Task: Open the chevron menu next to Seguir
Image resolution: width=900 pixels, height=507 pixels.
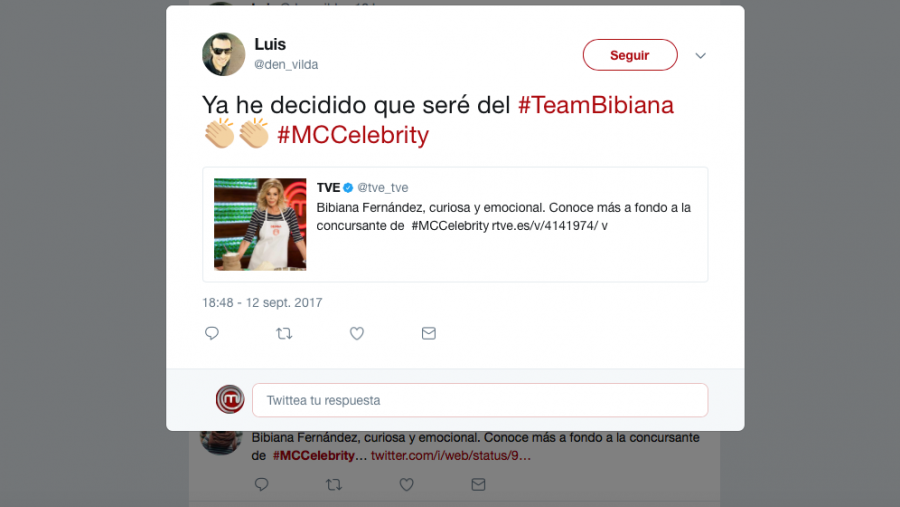Action: (x=700, y=56)
